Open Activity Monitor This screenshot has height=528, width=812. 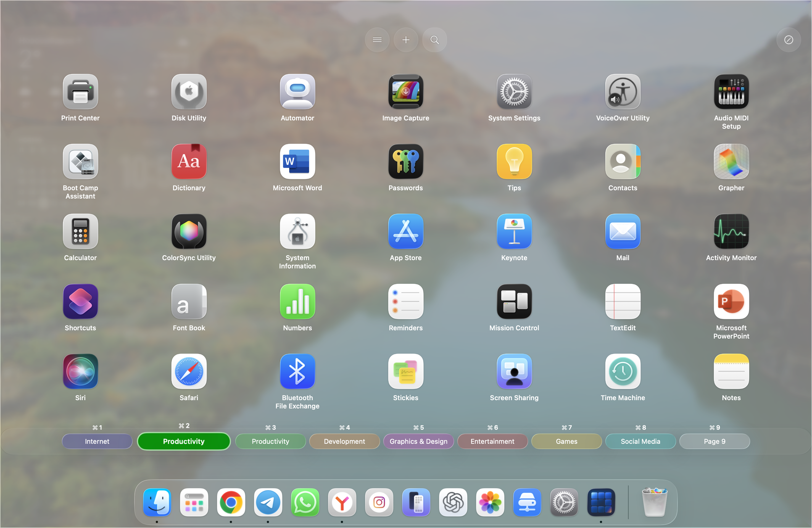[x=731, y=232]
